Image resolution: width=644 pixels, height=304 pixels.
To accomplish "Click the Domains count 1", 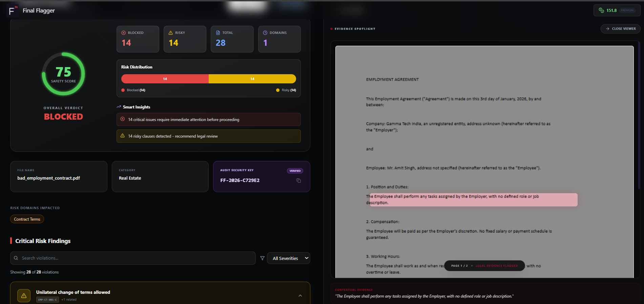I will [265, 43].
